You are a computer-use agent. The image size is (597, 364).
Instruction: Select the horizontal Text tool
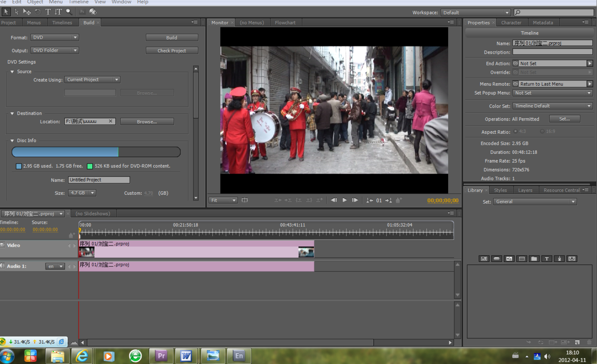coord(48,12)
